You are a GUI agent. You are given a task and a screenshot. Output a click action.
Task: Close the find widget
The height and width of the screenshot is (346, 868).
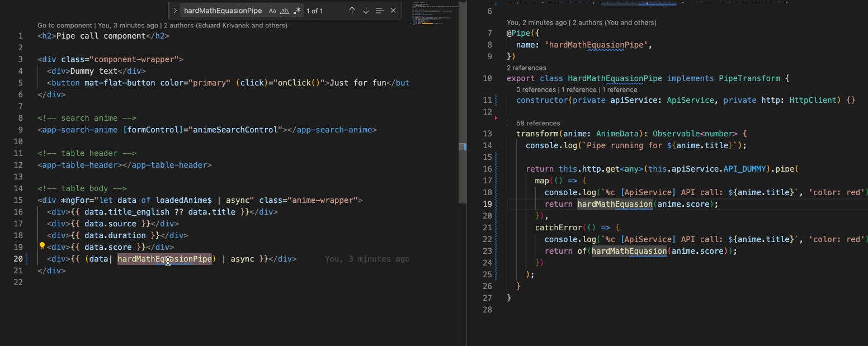click(392, 10)
